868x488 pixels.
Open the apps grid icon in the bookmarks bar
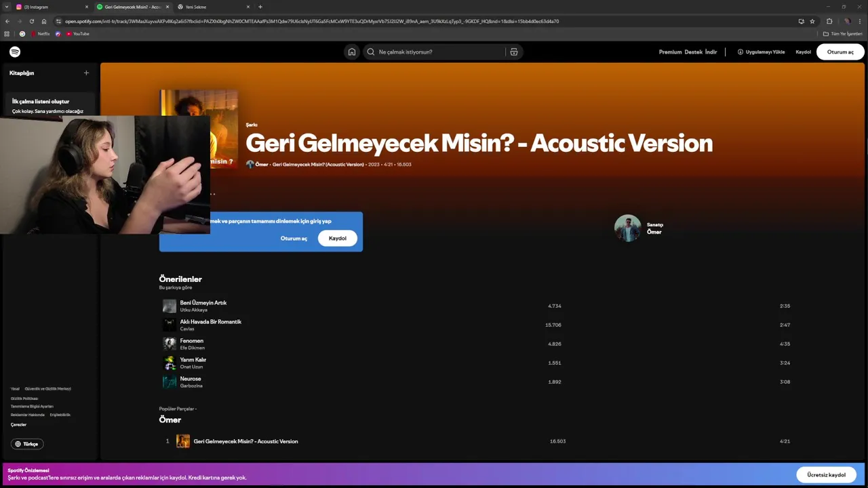click(7, 34)
